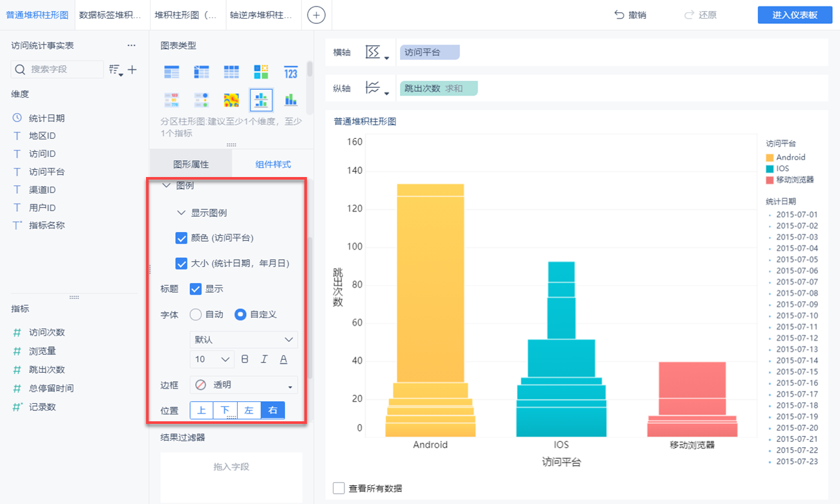Toggle the 标题 显示 checkbox
Viewport: 840px width, 504px height.
[x=196, y=289]
